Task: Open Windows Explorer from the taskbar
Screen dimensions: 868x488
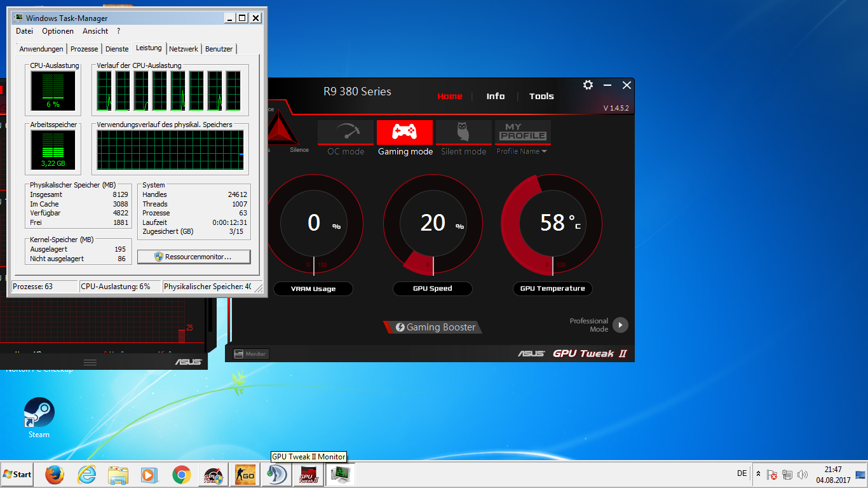Action: click(x=118, y=475)
